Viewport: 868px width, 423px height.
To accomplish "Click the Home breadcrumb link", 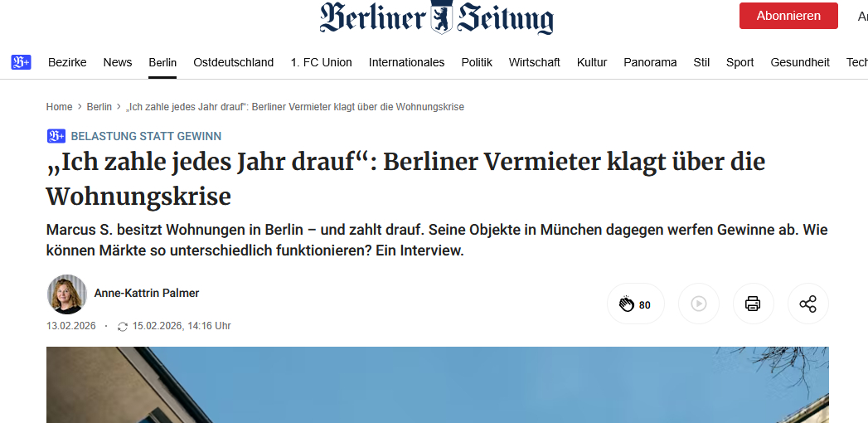I will tap(60, 107).
